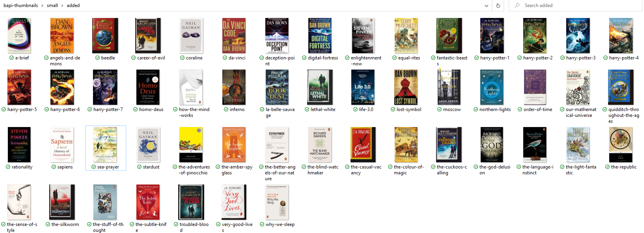Screen dimensions: 644x233
Task: Click the harry-potter-2 file name
Action: [x=538, y=58]
